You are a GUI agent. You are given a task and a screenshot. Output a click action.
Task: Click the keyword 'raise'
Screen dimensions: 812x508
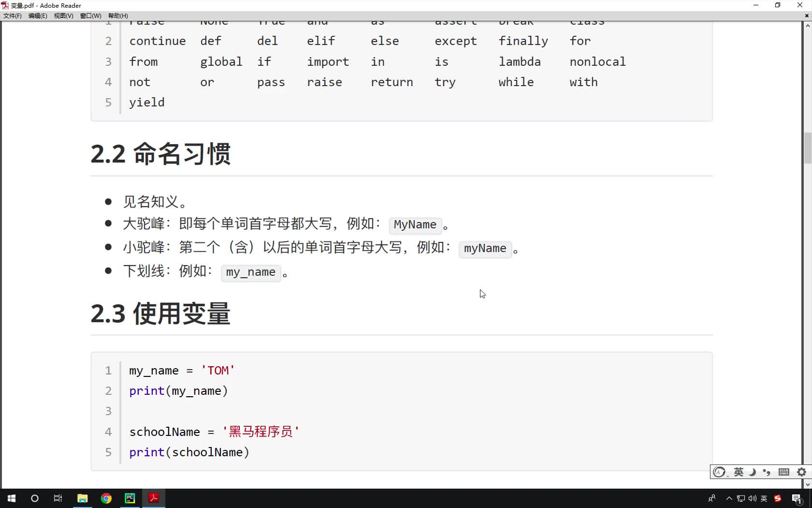tap(325, 82)
